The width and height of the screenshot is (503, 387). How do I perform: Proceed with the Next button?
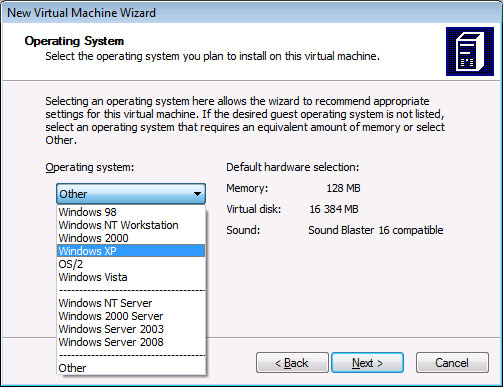(367, 363)
